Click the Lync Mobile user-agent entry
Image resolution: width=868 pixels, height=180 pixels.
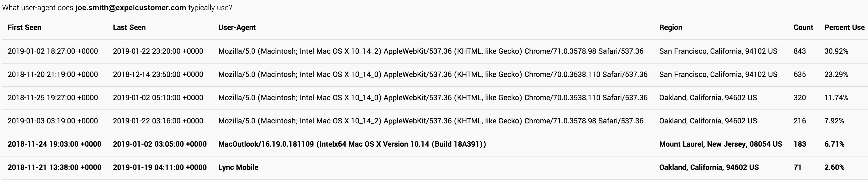[x=238, y=168]
